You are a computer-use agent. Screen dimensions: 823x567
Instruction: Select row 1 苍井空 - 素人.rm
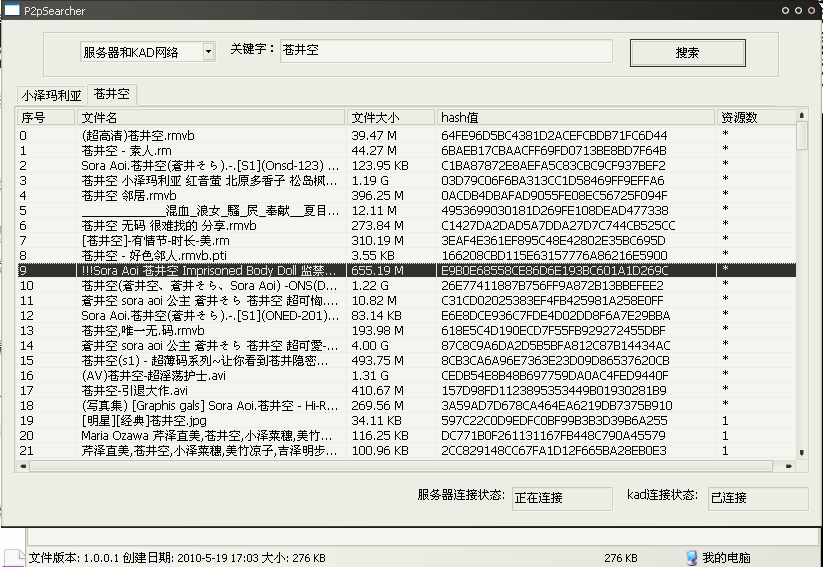(x=406, y=151)
